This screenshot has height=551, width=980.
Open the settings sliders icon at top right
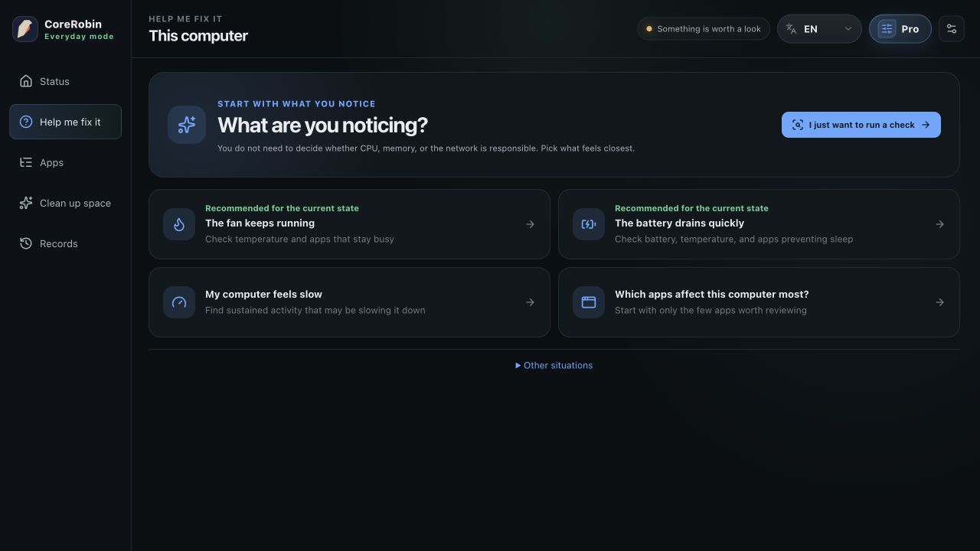point(952,29)
